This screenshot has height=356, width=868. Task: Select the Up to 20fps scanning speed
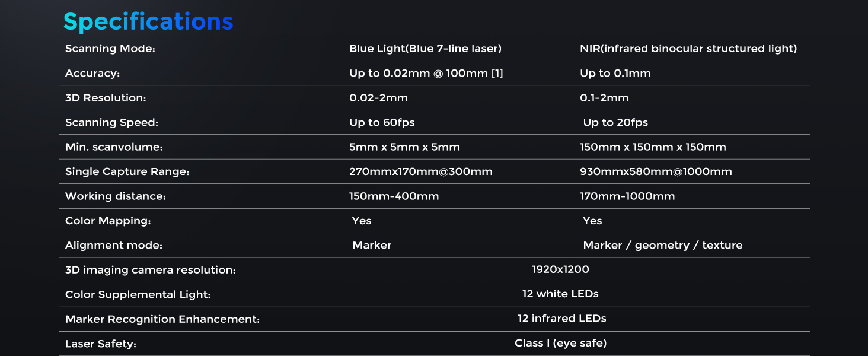coord(615,123)
